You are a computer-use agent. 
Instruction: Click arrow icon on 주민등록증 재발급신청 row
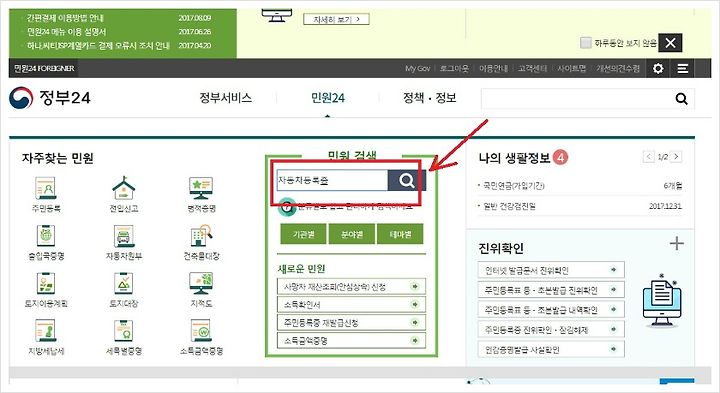tap(415, 322)
